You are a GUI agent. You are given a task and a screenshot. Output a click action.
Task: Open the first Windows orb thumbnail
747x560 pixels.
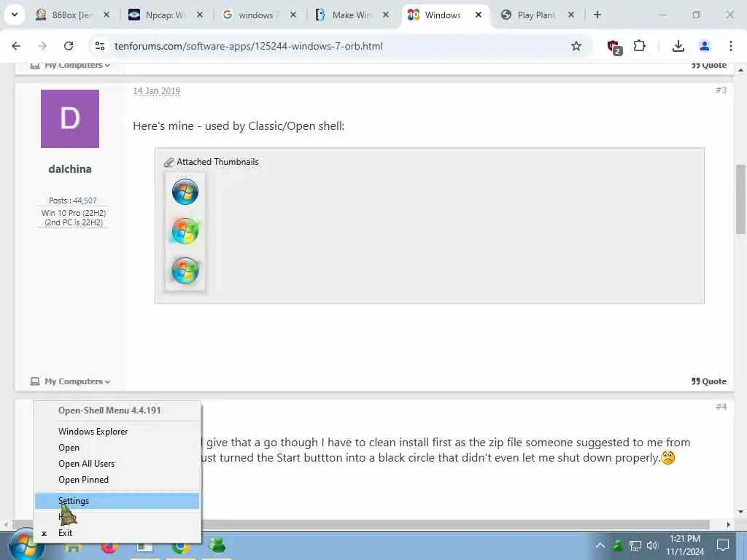[x=185, y=192]
